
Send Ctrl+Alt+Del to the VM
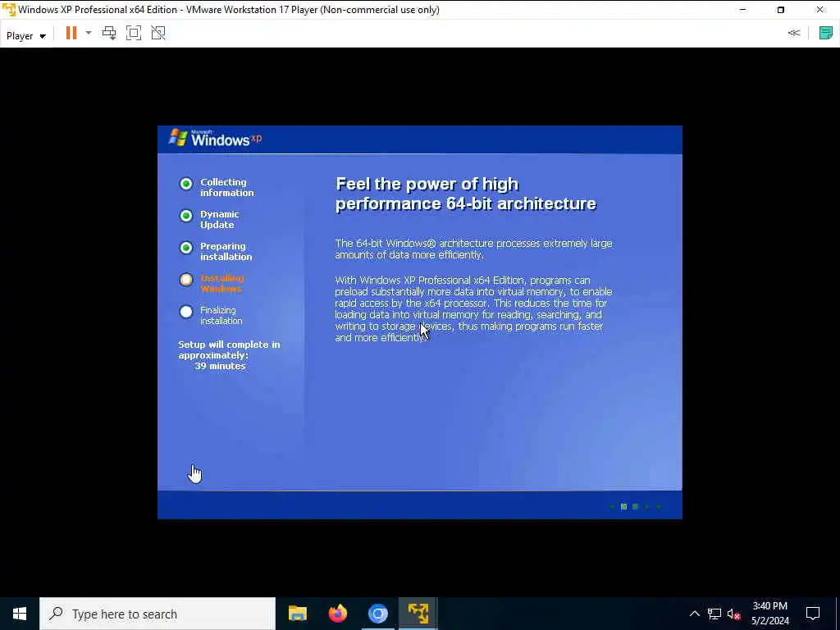point(109,33)
